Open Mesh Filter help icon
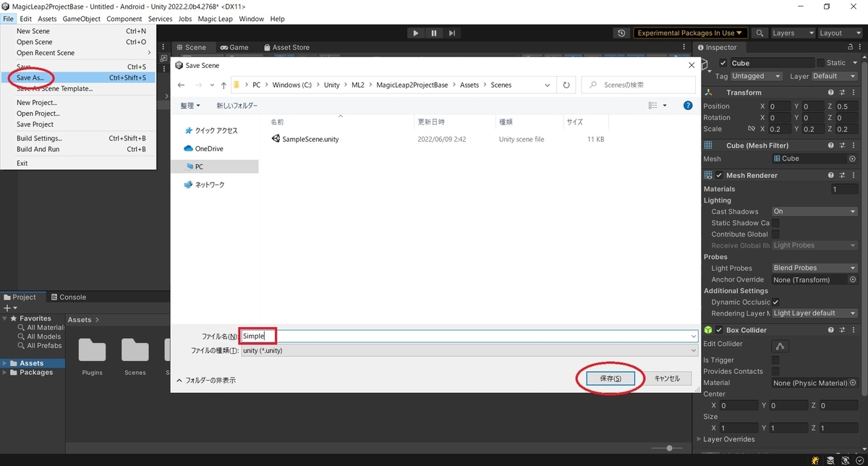 tap(831, 145)
